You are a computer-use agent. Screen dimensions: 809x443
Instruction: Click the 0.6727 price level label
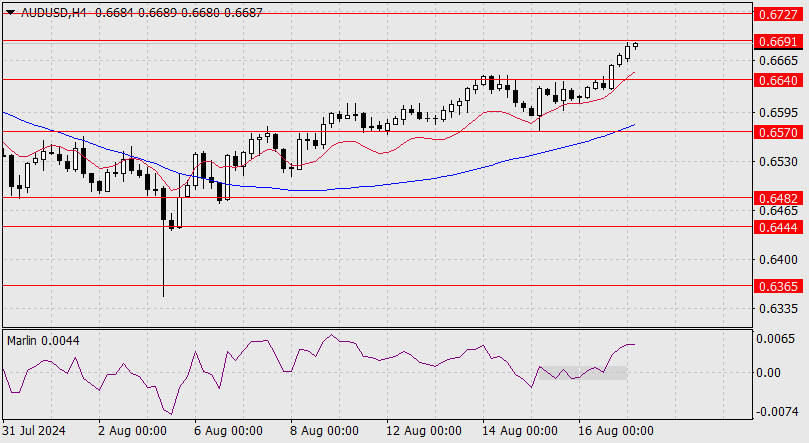click(779, 14)
